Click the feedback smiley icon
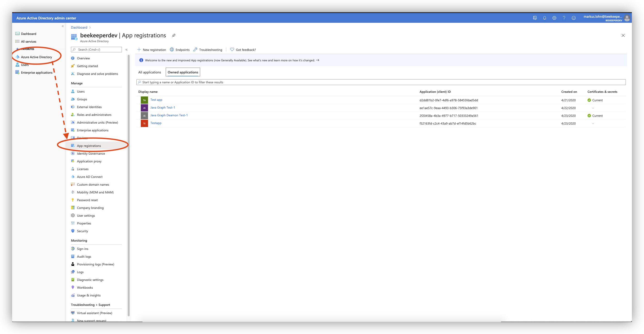The height and width of the screenshot is (334, 644). (x=573, y=18)
